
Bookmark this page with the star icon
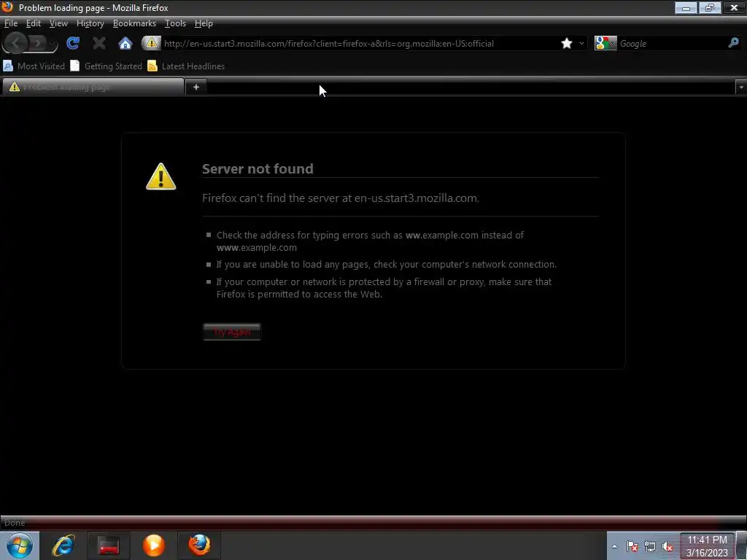(566, 43)
